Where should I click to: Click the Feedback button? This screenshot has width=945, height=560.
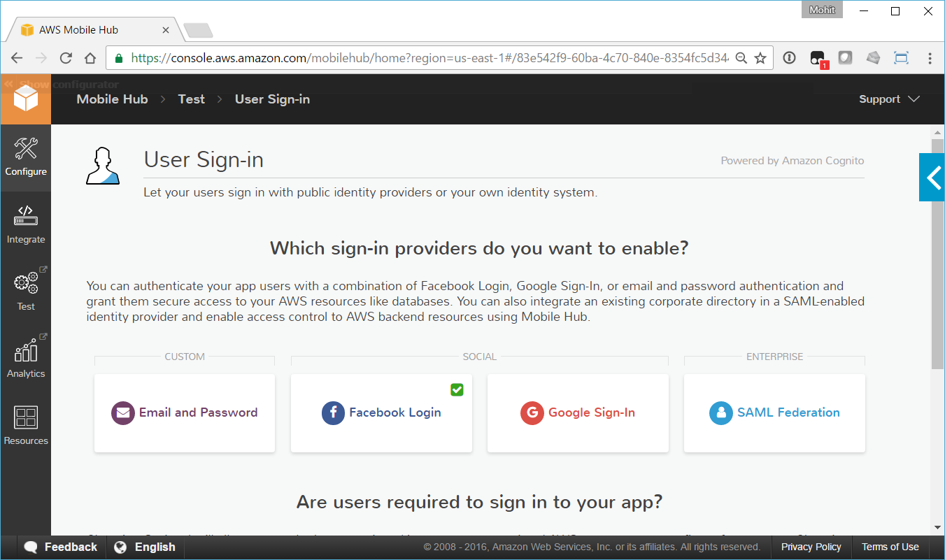pos(61,547)
